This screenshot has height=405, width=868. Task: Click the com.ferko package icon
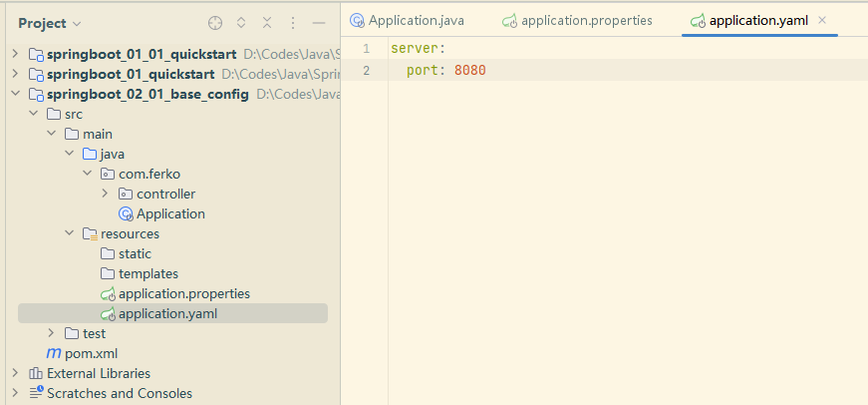(x=108, y=174)
